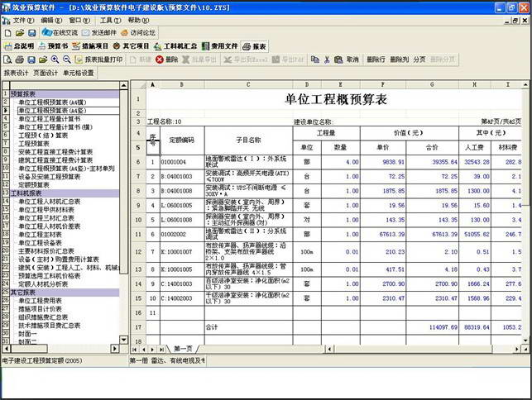Select 单位工程三材汇总表 report

point(46,218)
